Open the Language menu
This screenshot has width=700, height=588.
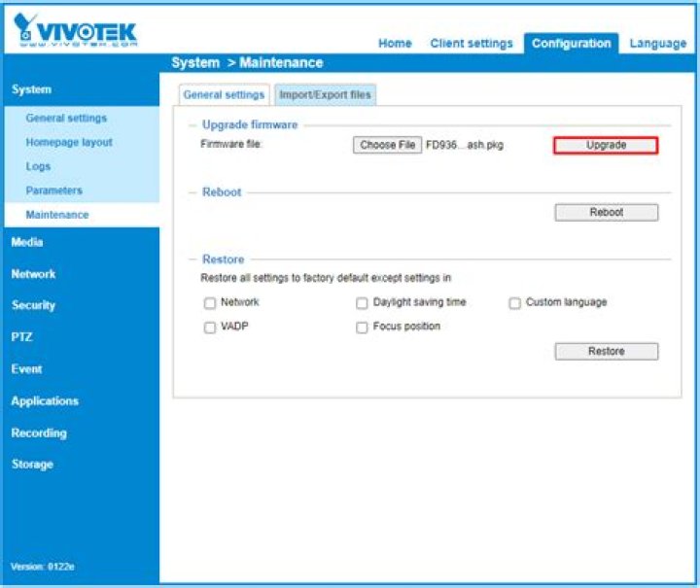(x=657, y=44)
